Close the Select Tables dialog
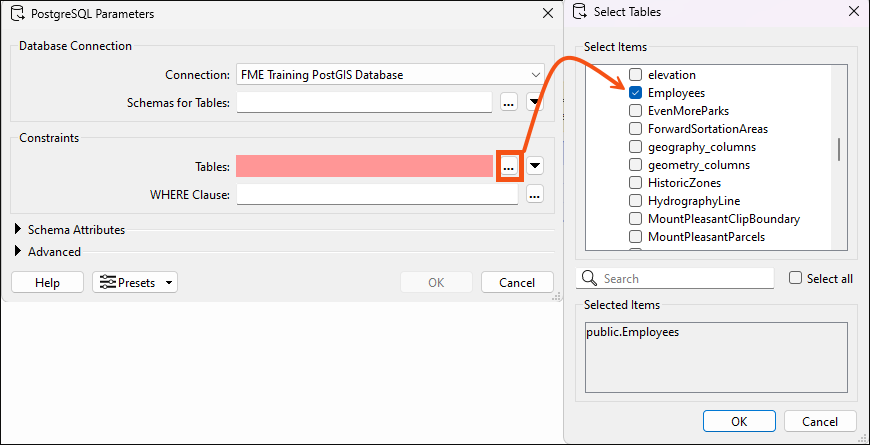The image size is (870, 445). click(x=853, y=12)
